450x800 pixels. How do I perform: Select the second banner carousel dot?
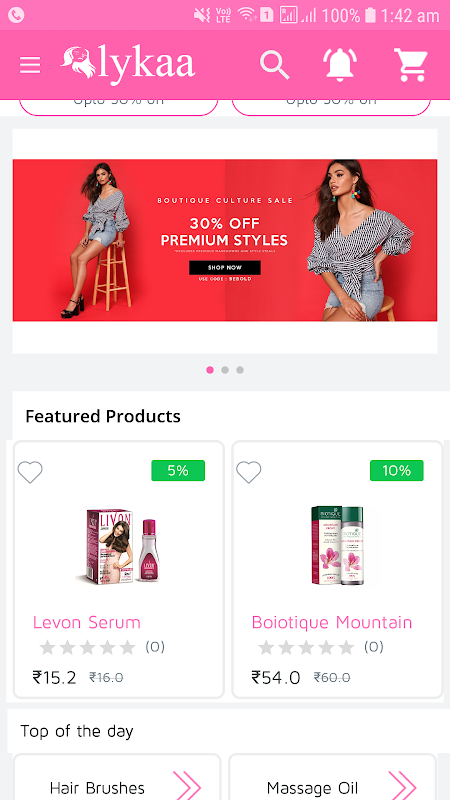[x=225, y=370]
